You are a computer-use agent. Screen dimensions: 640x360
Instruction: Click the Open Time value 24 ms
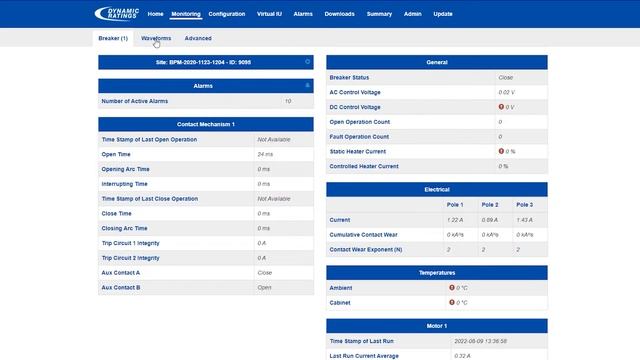click(x=265, y=154)
